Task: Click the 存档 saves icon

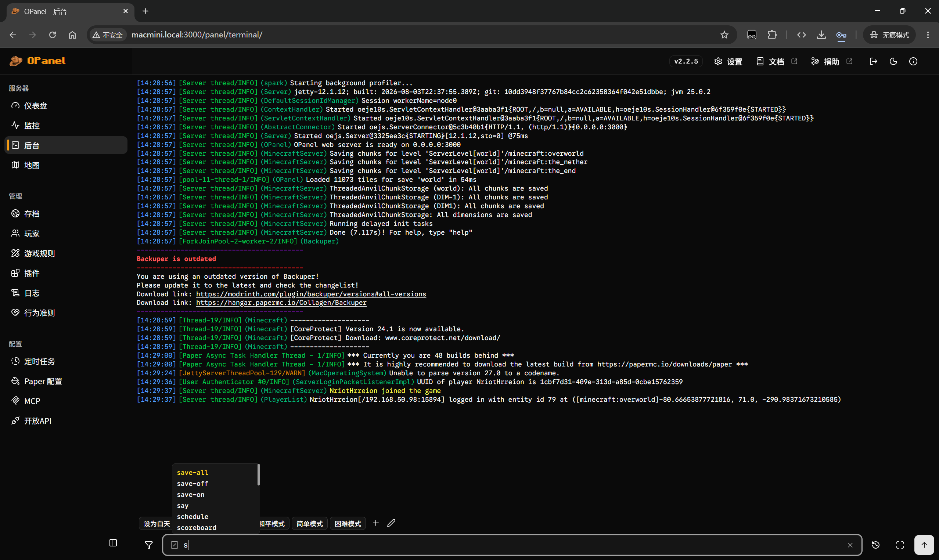Action: point(15,214)
